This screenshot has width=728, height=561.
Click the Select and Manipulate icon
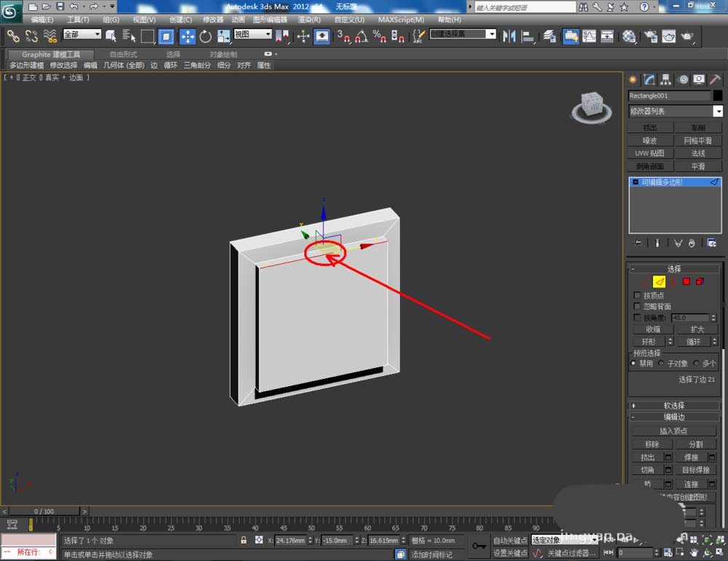tap(303, 36)
